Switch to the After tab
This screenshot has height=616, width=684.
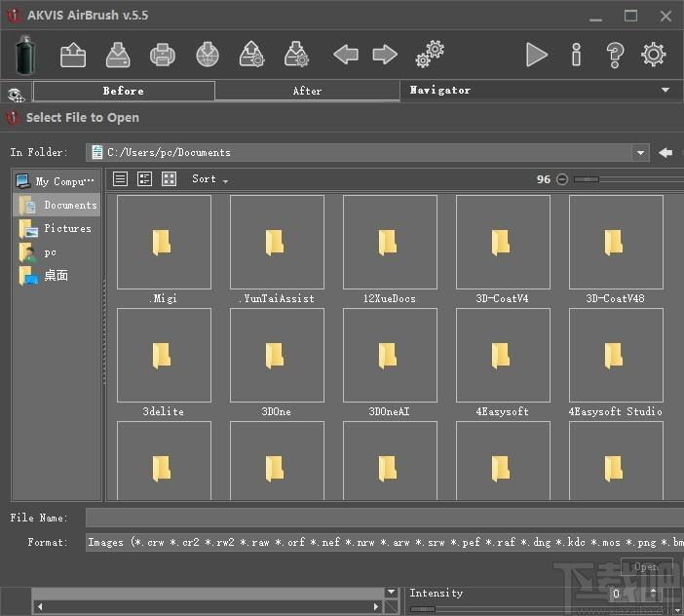(x=307, y=92)
